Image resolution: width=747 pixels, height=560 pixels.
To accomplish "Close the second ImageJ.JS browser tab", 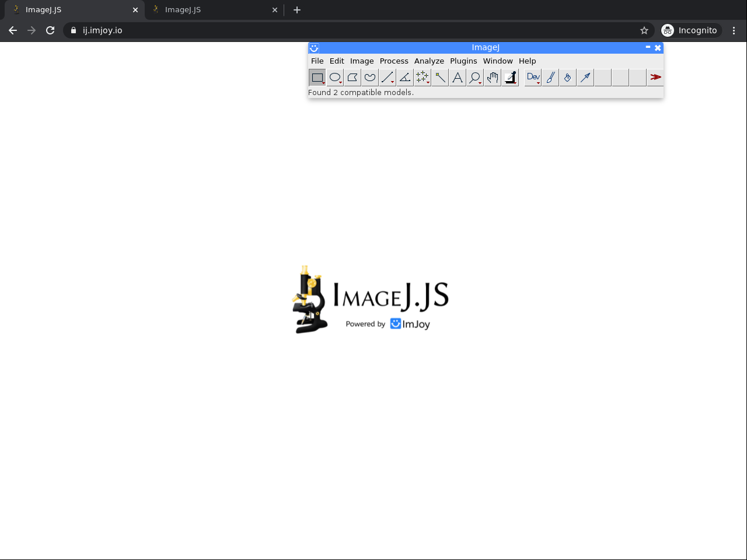I will pyautogui.click(x=275, y=10).
